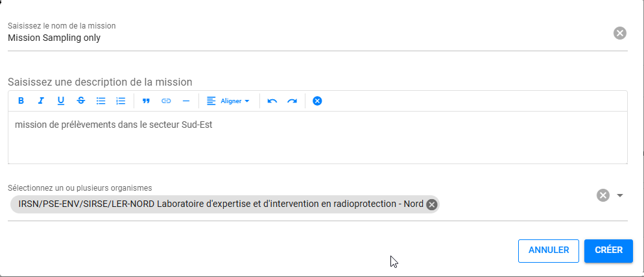Viewport: 644px width, 277px height.
Task: Clear all selected organisms
Action: coord(603,195)
